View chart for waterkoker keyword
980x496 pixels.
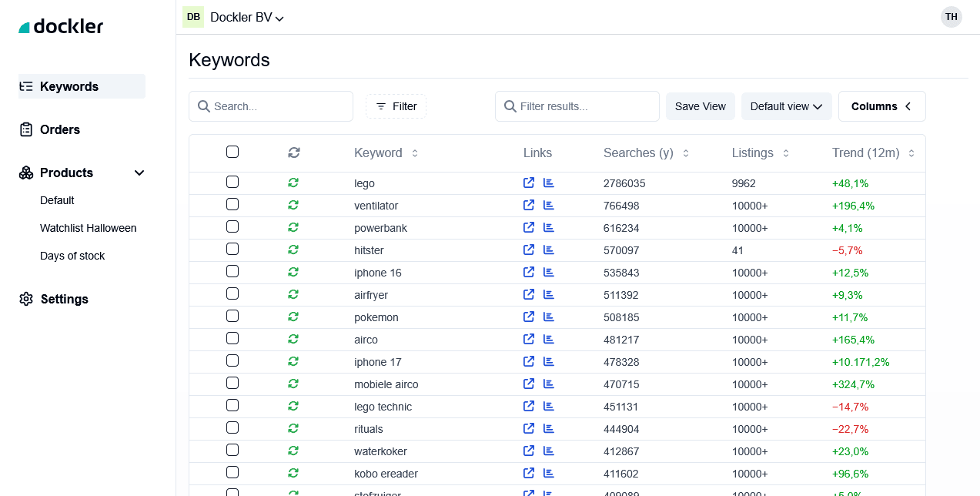tap(549, 451)
